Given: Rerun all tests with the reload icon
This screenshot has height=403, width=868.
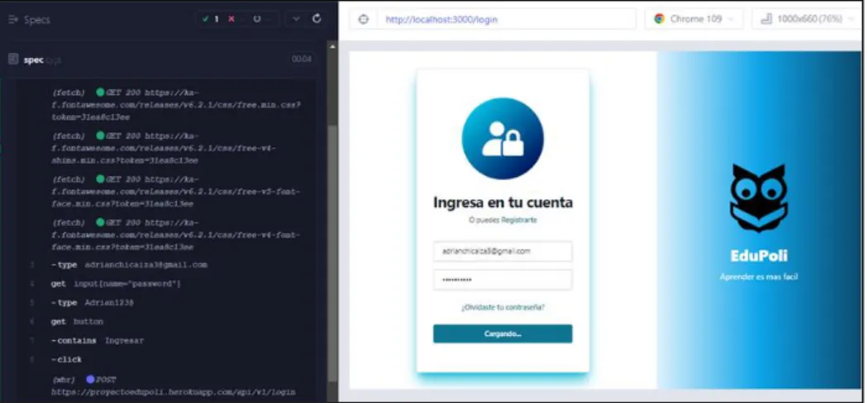Looking at the screenshot, I should click(317, 19).
